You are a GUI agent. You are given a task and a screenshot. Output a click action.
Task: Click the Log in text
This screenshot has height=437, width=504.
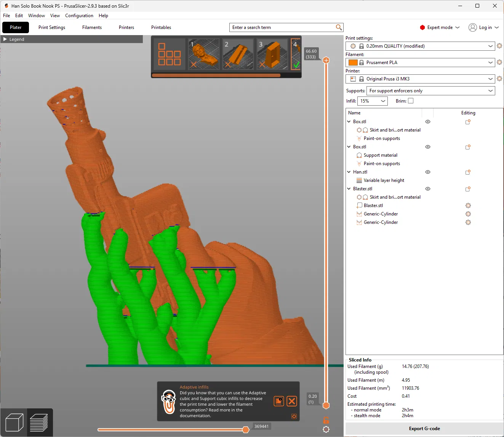coord(485,27)
